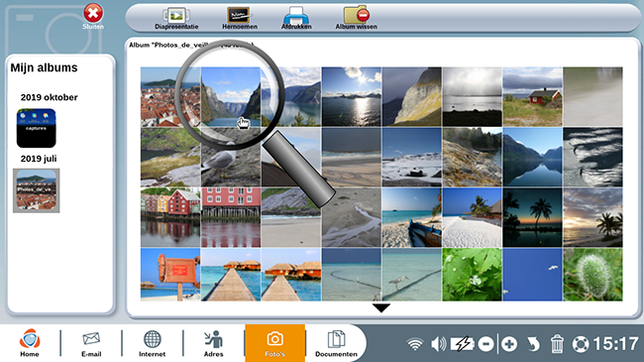644x362 pixels.
Task: Click the back arrow icon
Action: pos(533,344)
